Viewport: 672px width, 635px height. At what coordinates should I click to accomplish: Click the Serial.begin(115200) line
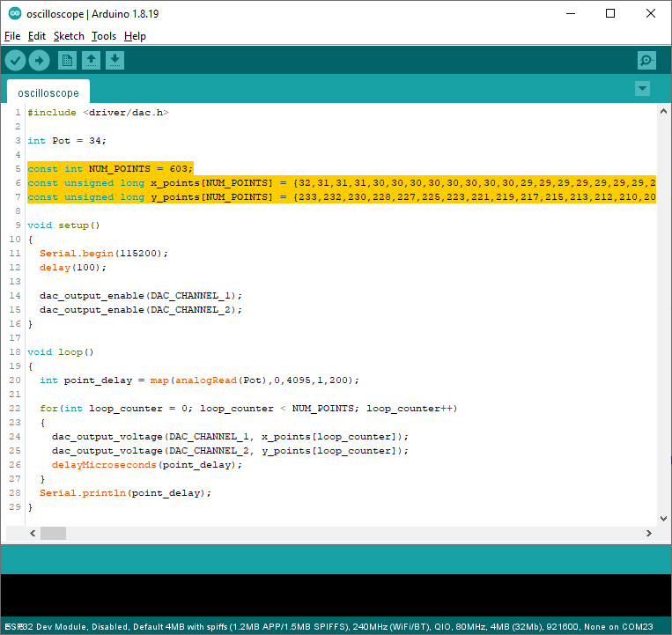coord(104,254)
